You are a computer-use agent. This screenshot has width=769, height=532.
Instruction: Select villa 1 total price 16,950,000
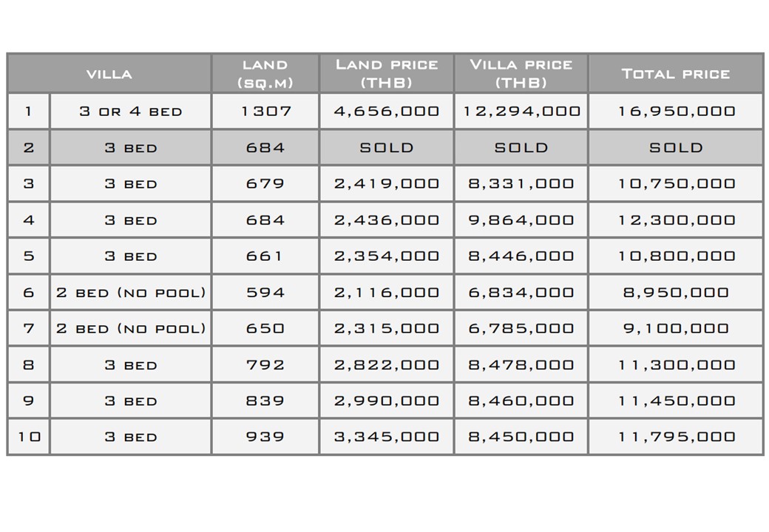pyautogui.click(x=676, y=111)
